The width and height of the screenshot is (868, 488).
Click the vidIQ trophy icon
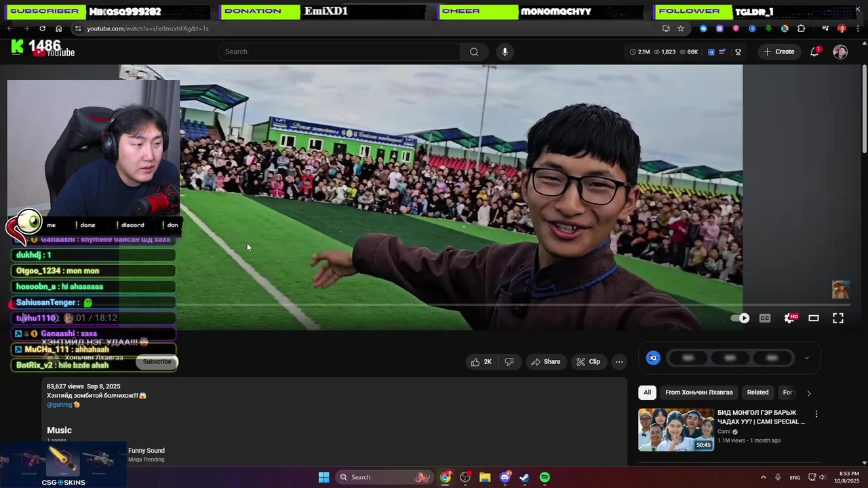(738, 52)
